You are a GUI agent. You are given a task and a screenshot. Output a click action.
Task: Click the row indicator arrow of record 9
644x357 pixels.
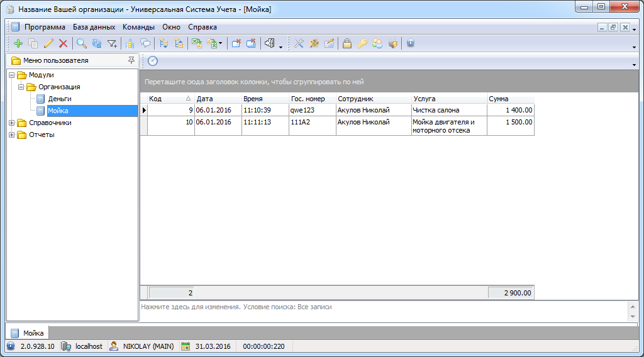(x=144, y=110)
